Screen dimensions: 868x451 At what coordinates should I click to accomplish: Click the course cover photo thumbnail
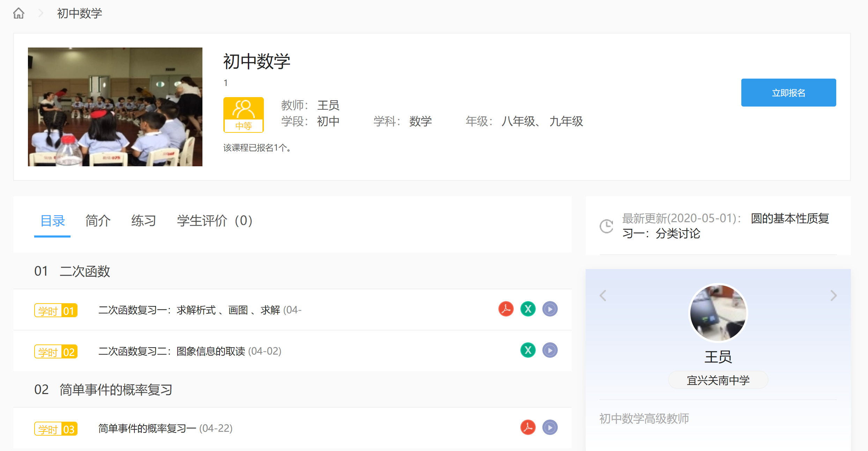[x=115, y=107]
